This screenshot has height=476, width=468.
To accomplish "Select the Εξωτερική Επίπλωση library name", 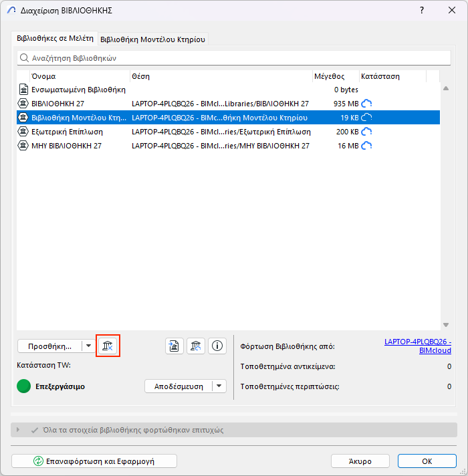I will pyautogui.click(x=67, y=132).
